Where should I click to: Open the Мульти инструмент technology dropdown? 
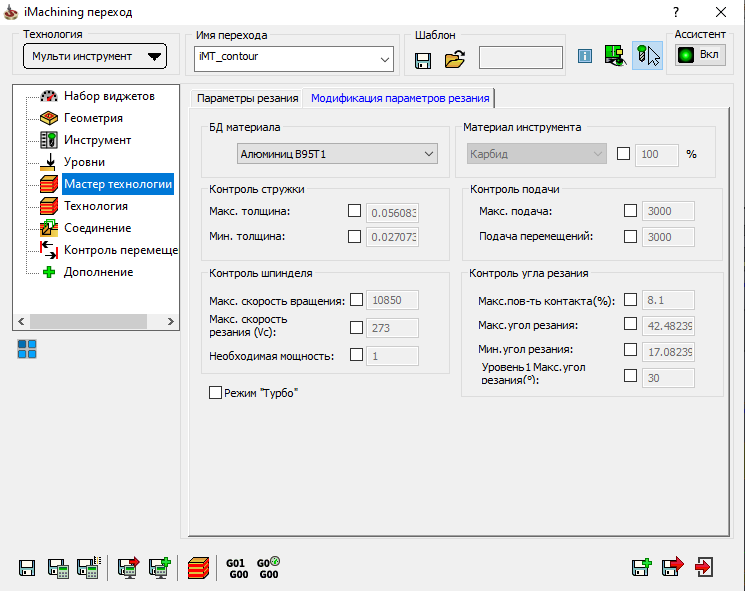coord(95,56)
